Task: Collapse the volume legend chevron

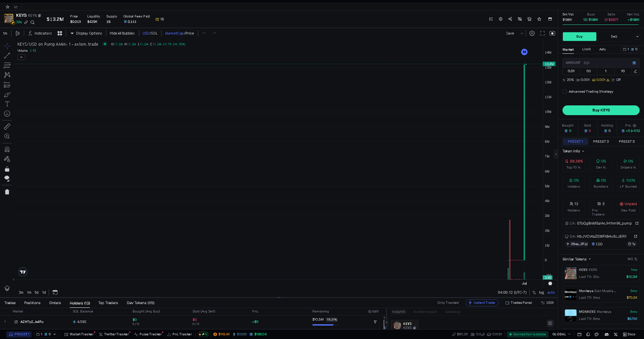Action: pos(21,56)
